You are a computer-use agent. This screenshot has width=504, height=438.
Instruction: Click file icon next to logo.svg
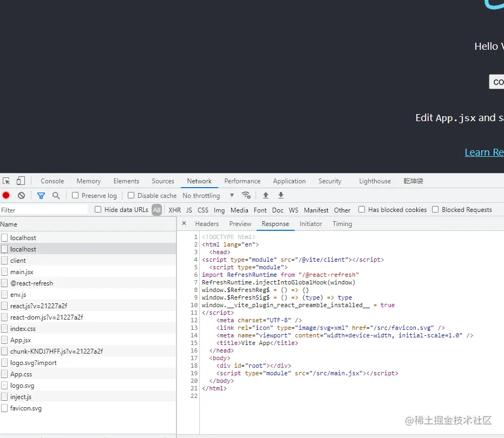point(4,386)
